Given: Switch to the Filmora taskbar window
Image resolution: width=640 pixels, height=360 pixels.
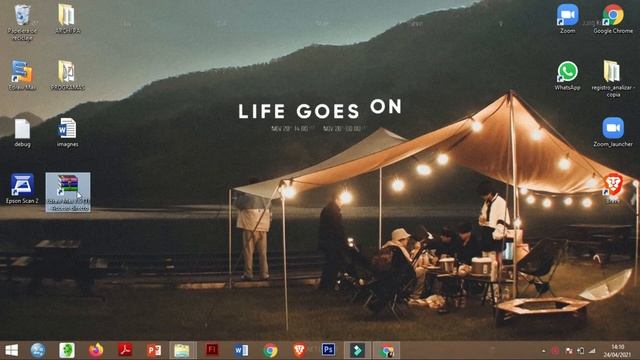Looking at the screenshot, I should point(357,350).
